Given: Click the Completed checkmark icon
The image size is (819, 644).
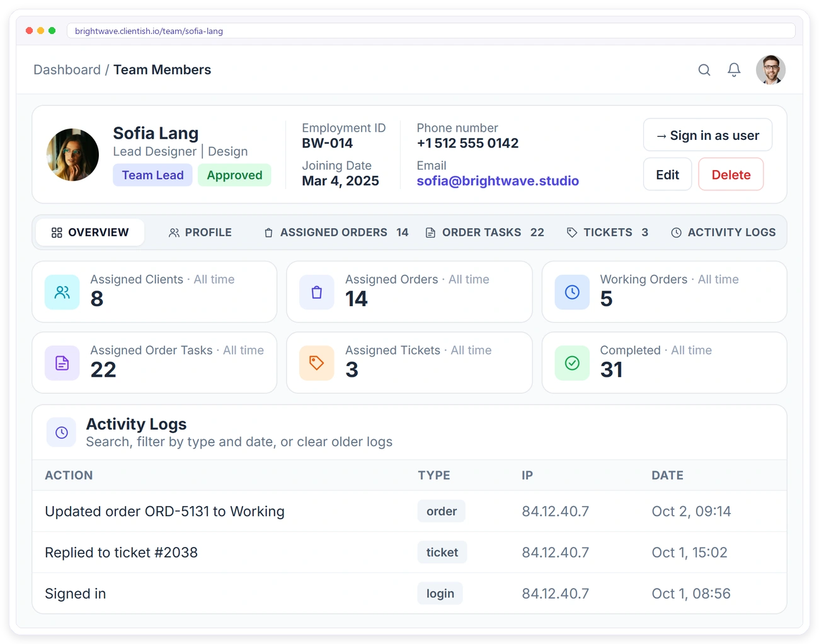Looking at the screenshot, I should click(x=572, y=363).
